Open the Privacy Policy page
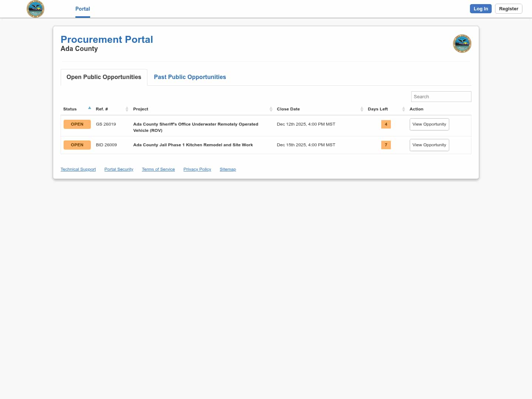Image resolution: width=532 pixels, height=399 pixels. coord(197,169)
